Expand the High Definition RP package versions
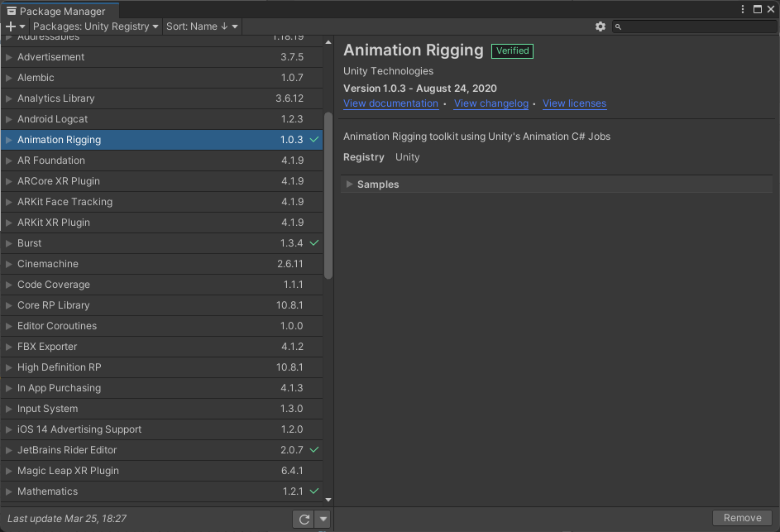The image size is (780, 532). tap(8, 367)
